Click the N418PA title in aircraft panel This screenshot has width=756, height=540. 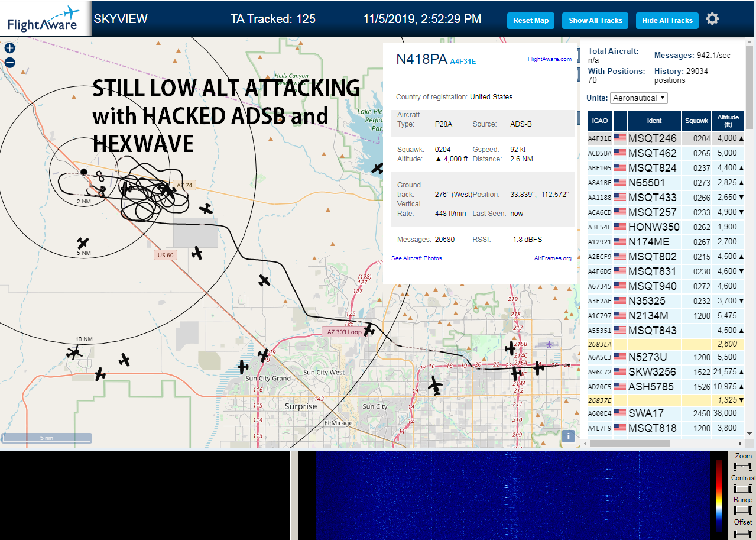point(421,59)
